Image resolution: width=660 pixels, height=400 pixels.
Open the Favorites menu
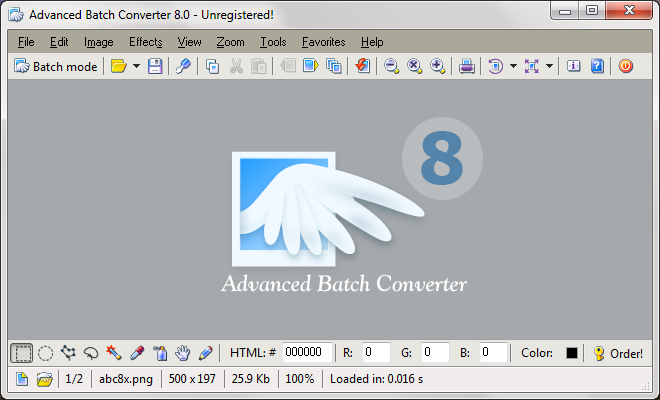324,42
